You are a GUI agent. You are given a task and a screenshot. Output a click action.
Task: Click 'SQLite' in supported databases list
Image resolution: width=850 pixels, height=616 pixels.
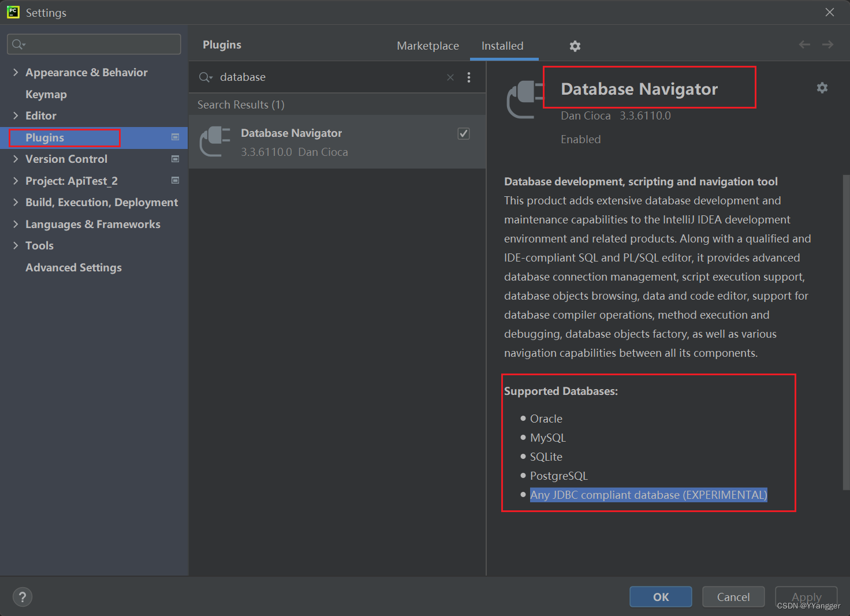[546, 457]
